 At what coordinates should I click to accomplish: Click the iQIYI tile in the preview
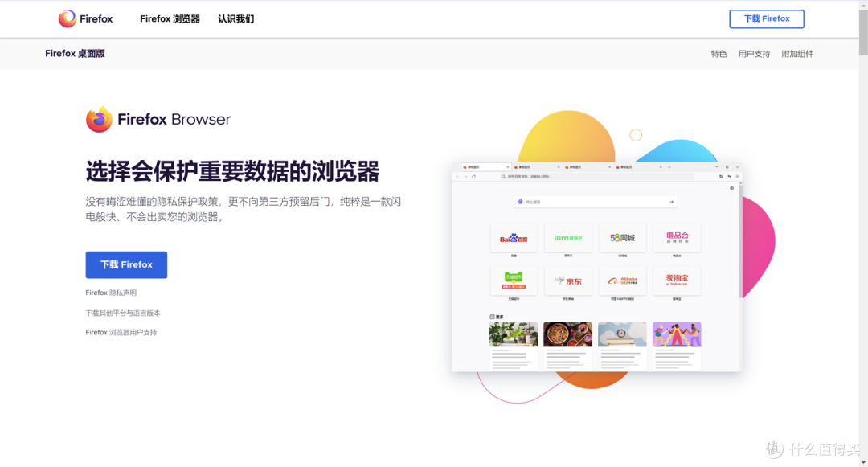coord(568,239)
